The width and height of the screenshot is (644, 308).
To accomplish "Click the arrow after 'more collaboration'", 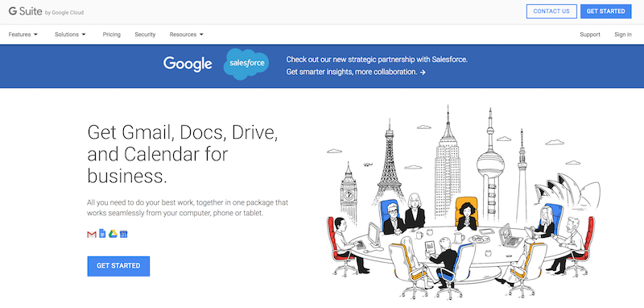I will 423,73.
